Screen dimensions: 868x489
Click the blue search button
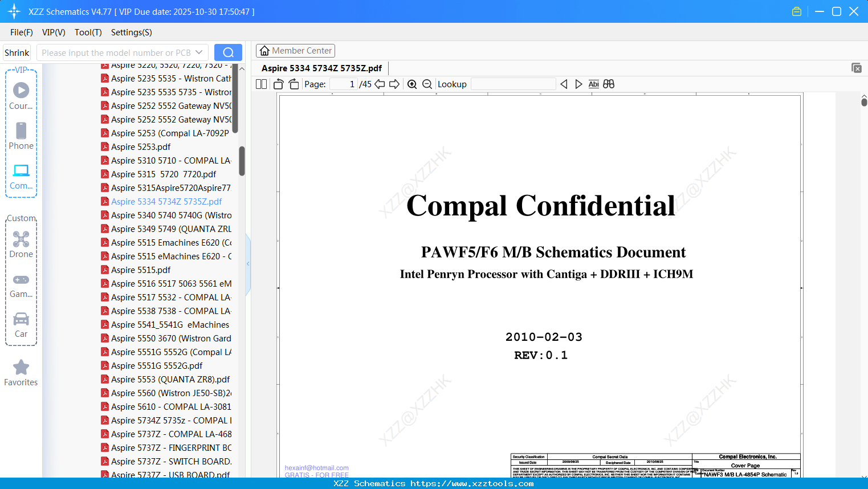[x=228, y=52]
